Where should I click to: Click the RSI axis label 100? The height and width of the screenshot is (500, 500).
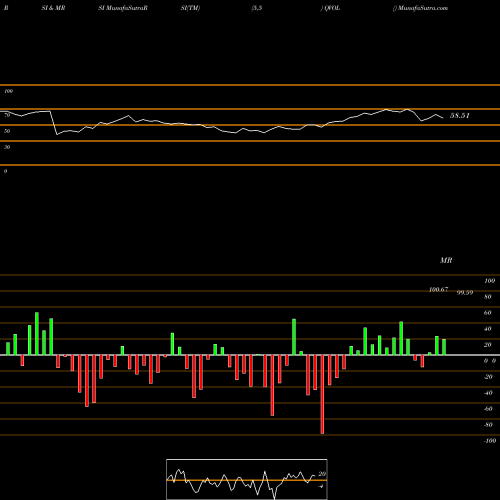tap(8, 91)
